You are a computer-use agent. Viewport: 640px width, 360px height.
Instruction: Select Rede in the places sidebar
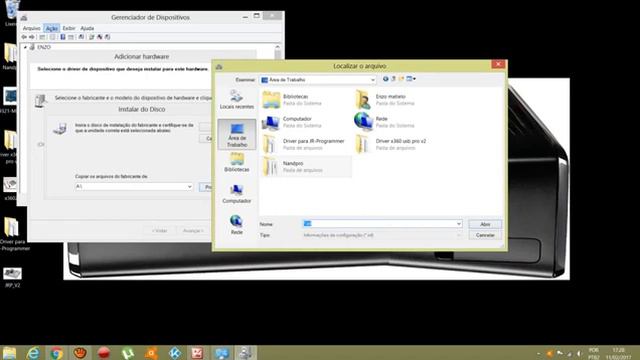tap(237, 224)
